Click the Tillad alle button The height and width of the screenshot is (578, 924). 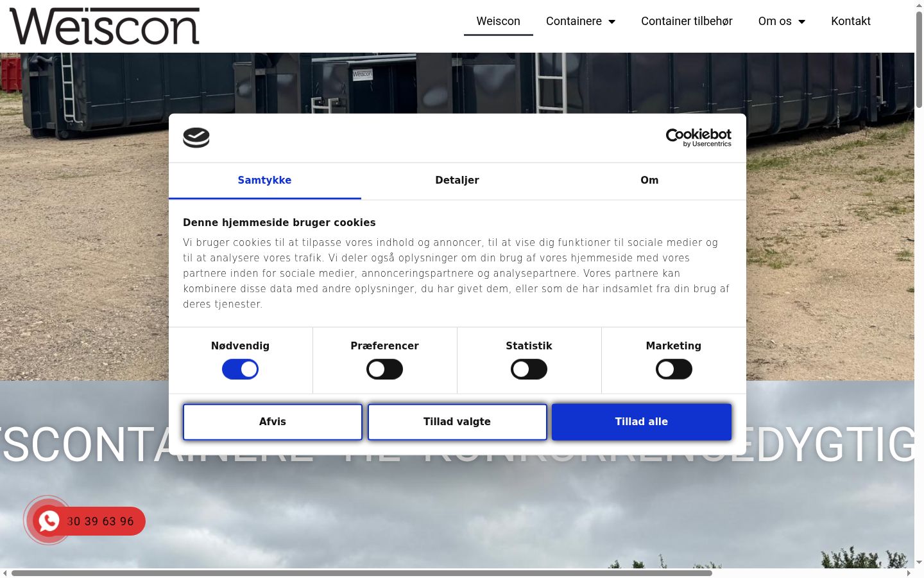click(x=642, y=422)
